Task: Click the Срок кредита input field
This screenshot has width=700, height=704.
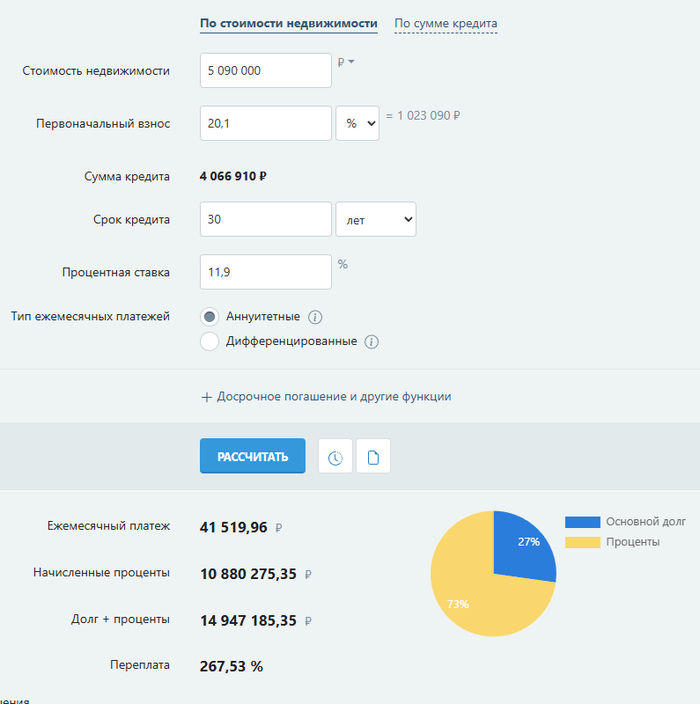Action: (x=265, y=219)
